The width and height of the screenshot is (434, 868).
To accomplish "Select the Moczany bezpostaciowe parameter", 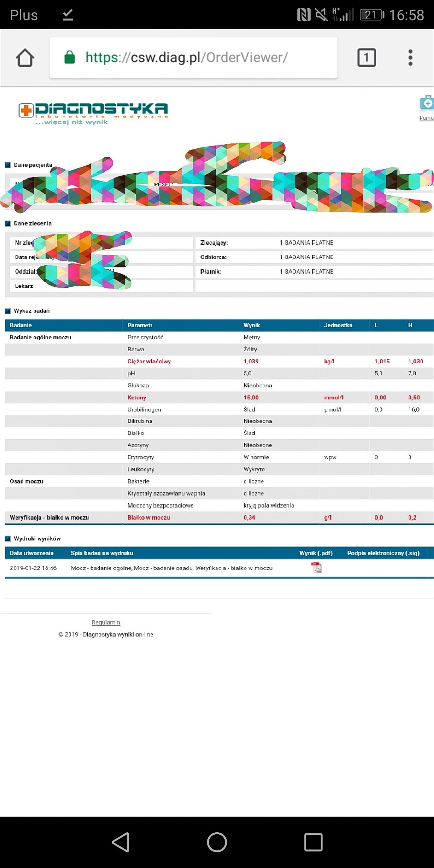I will click(x=160, y=506).
